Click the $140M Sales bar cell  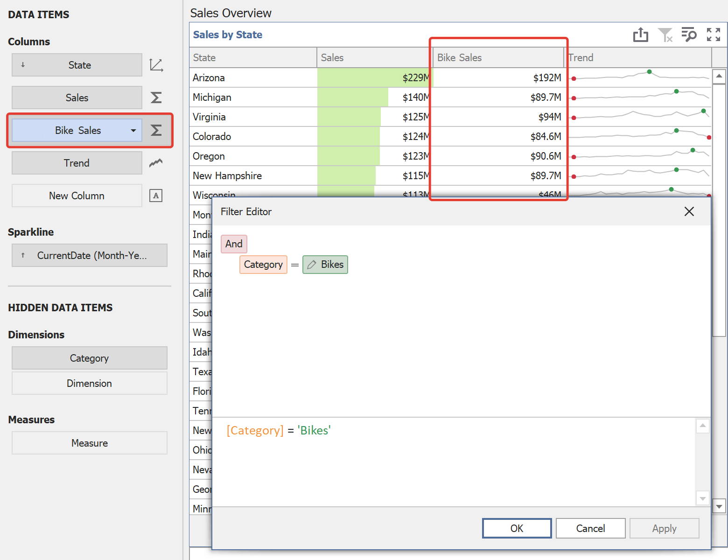coord(375,97)
